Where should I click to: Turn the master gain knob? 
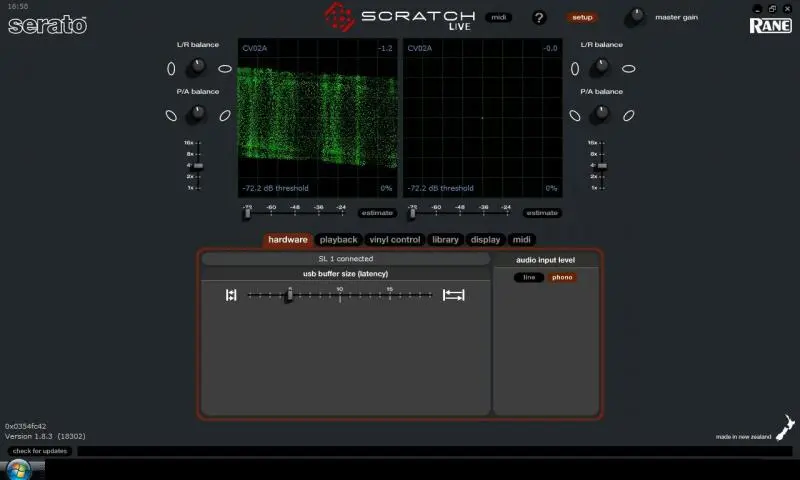pyautogui.click(x=636, y=17)
